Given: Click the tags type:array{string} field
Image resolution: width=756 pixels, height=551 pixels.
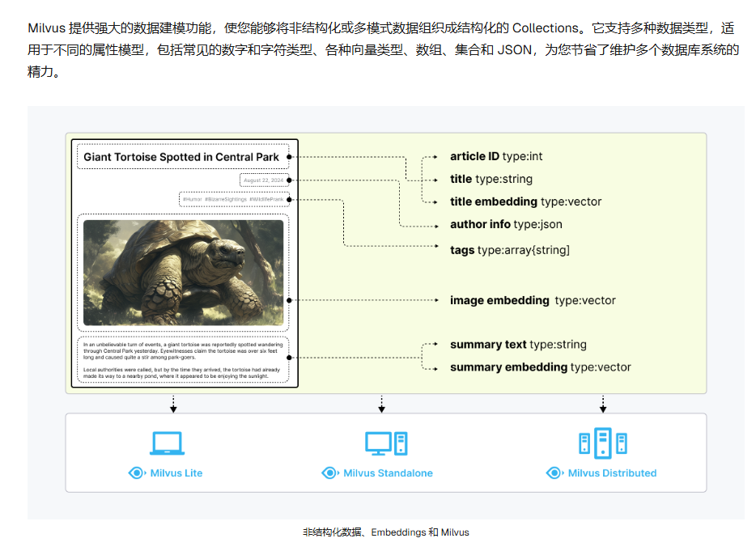Looking at the screenshot, I should point(510,250).
